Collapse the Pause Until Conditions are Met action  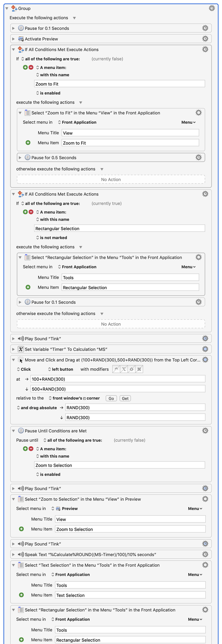click(14, 431)
